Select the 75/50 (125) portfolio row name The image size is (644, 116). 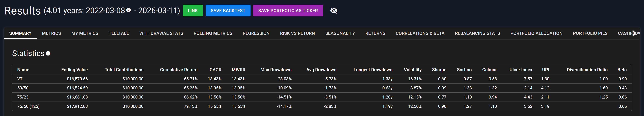(28, 106)
